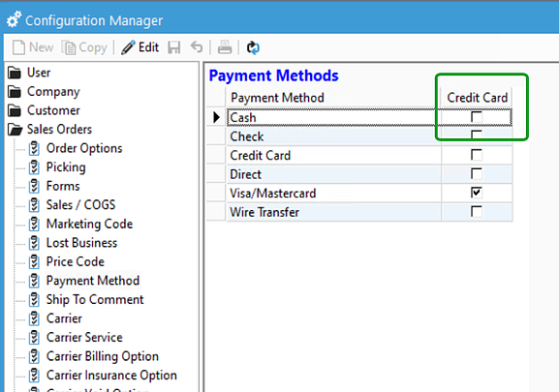Image resolution: width=559 pixels, height=392 pixels.
Task: Click the row selector arrow beside Cash
Action: tap(216, 117)
